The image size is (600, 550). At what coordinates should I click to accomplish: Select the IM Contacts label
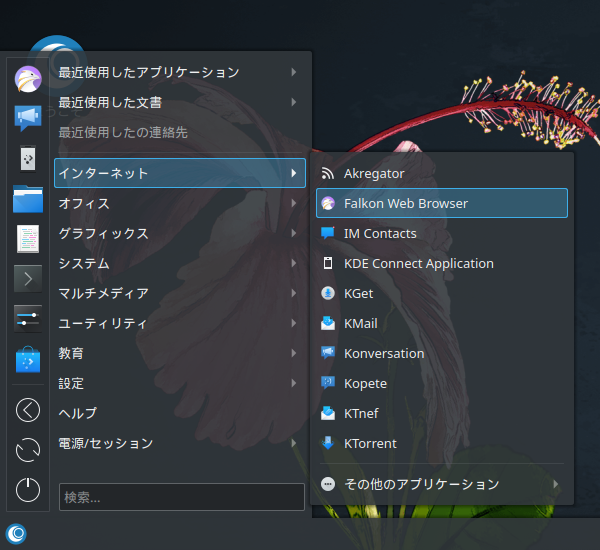click(x=380, y=233)
